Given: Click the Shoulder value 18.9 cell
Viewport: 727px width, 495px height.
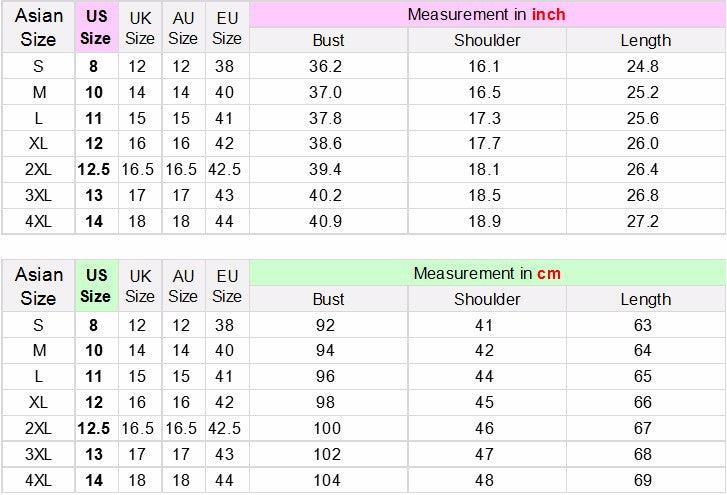Looking at the screenshot, I should click(x=487, y=221).
